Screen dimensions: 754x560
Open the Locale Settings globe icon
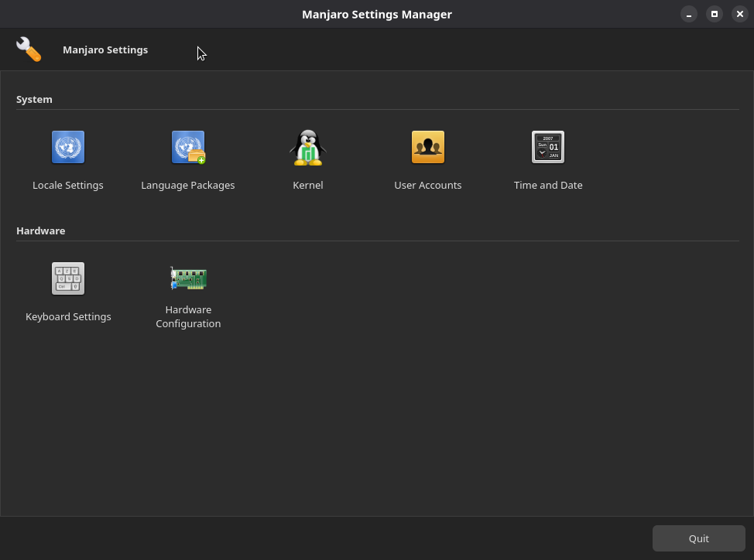[68, 147]
